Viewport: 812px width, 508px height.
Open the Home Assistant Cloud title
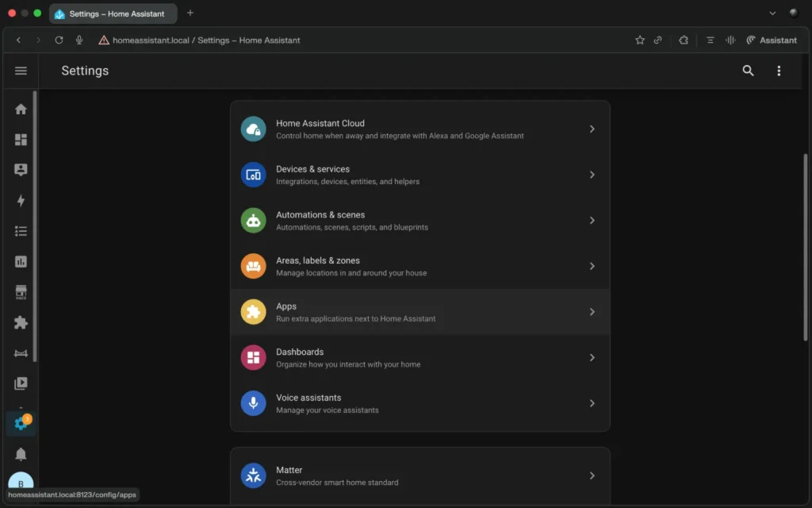coord(320,123)
